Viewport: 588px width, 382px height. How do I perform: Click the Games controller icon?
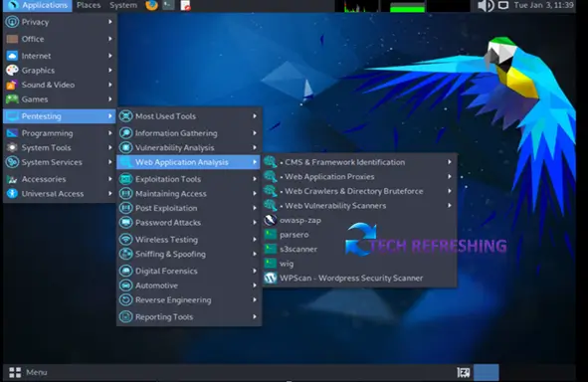[x=12, y=99]
